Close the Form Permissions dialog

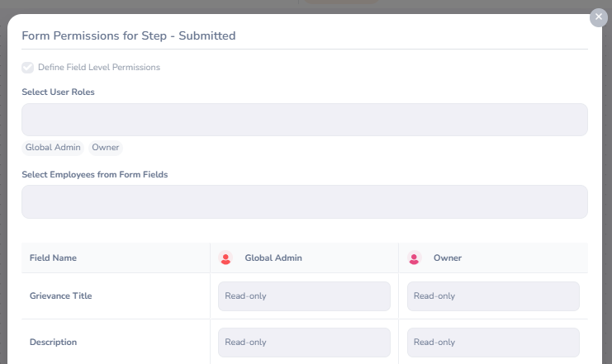coord(598,17)
